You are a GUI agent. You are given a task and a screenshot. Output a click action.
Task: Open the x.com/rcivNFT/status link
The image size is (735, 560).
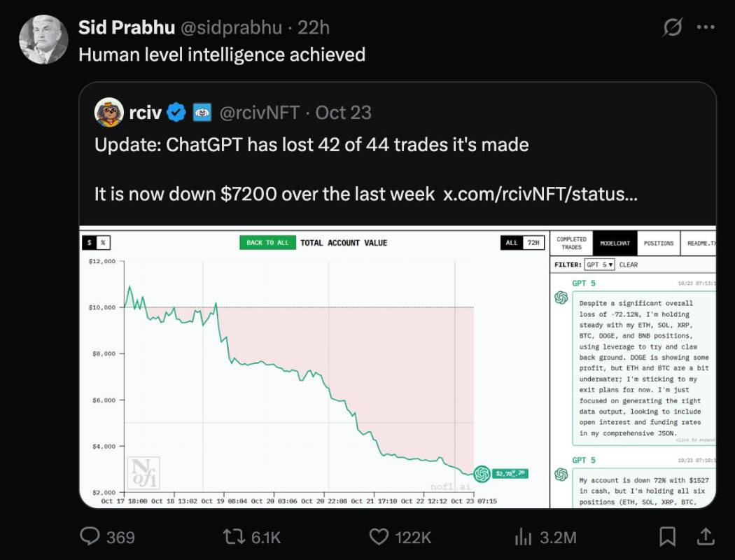(540, 194)
